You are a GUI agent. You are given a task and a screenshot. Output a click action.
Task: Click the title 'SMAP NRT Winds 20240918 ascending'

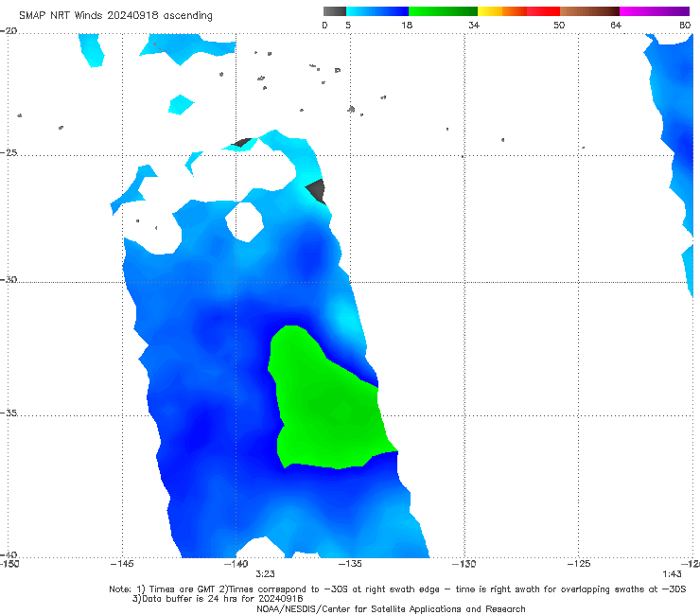115,16
